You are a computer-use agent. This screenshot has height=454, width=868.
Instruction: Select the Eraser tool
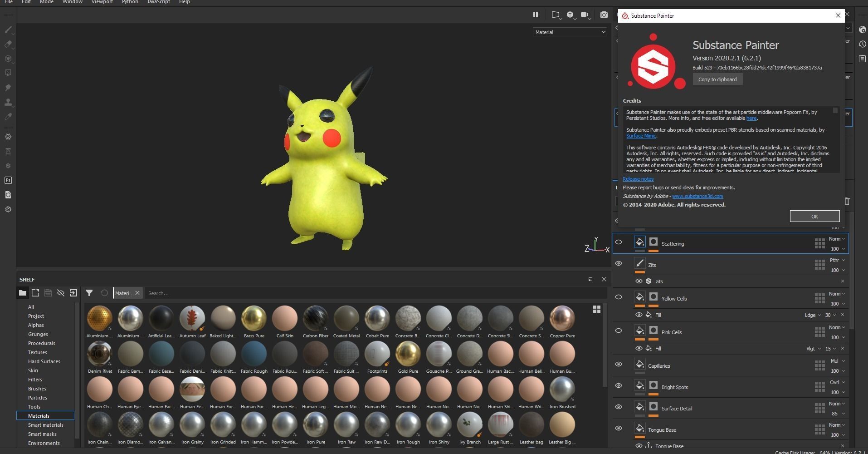point(8,44)
